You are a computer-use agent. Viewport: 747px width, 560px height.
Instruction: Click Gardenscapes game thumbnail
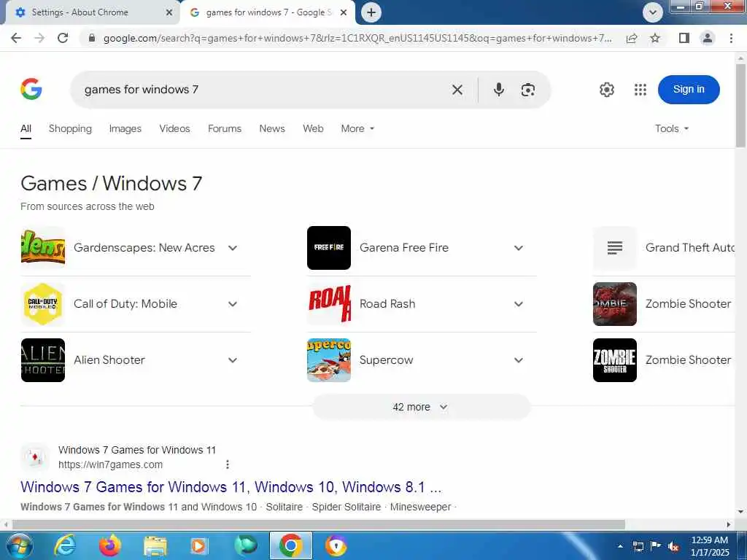coord(43,248)
